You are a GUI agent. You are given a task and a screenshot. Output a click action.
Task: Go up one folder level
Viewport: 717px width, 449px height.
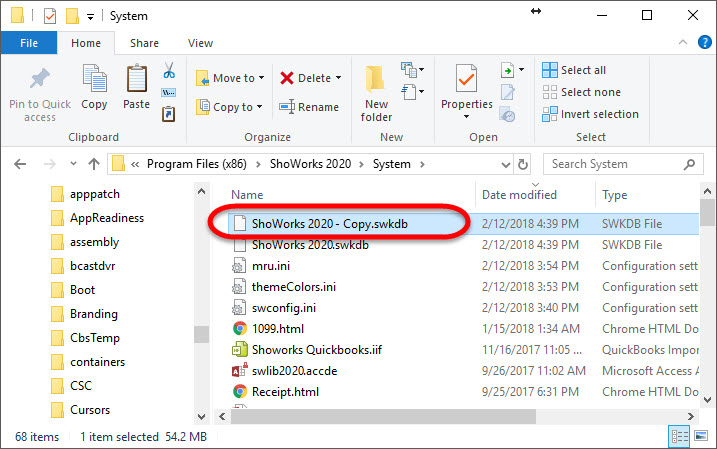tap(94, 164)
